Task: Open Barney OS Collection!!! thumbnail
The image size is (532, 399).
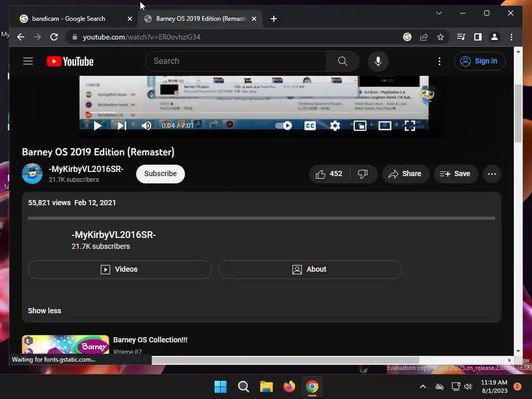Action: (65, 345)
